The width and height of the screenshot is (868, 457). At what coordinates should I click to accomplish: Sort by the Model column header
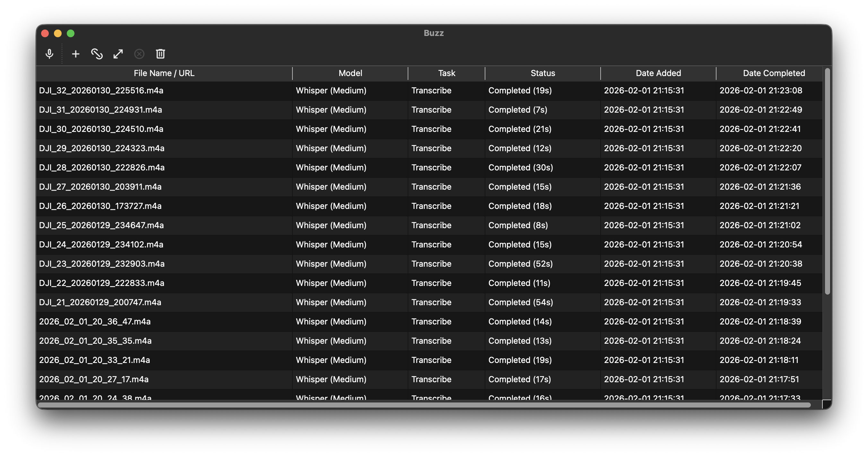coord(350,73)
